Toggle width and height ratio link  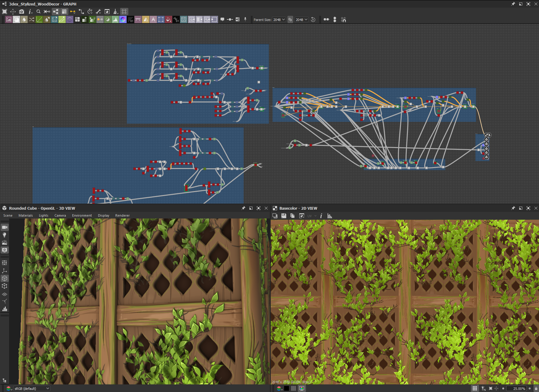(290, 19)
